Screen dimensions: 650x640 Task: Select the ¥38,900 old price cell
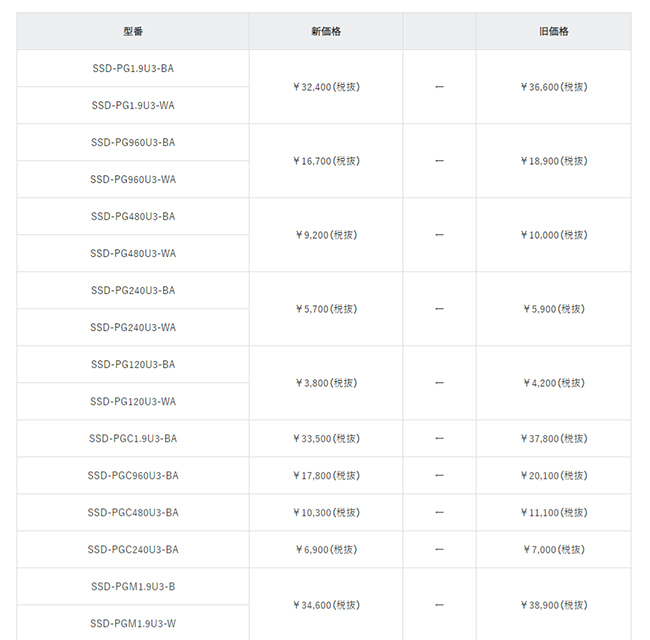(553, 605)
